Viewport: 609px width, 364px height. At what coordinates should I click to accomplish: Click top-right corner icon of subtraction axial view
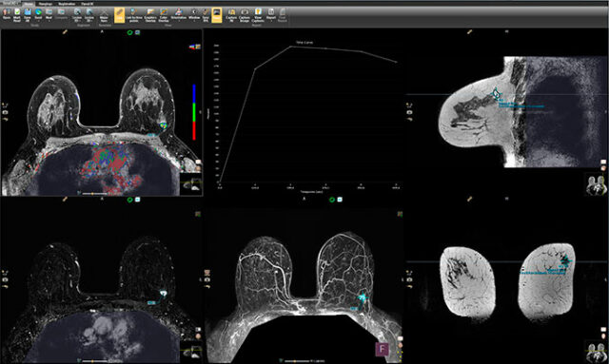click(198, 214)
